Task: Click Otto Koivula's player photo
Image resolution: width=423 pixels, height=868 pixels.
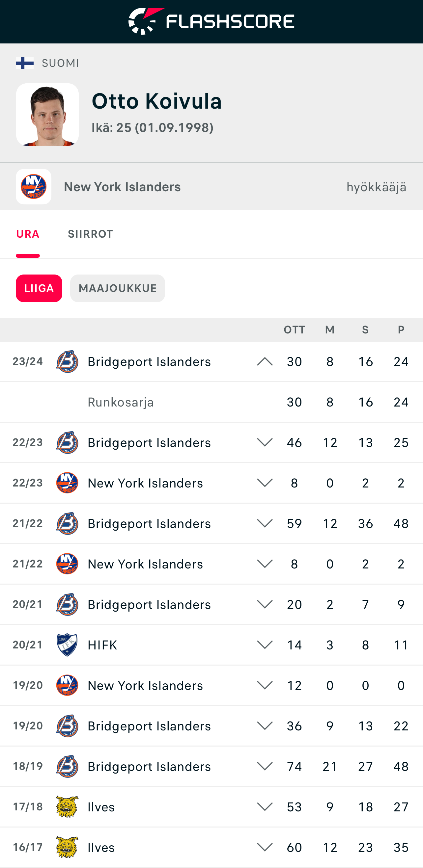Action: click(47, 115)
